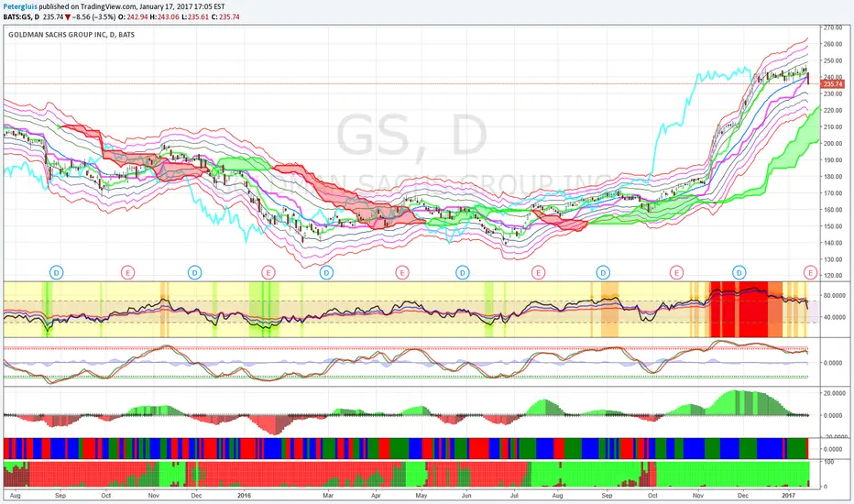
Task: Click the May label on the time axis
Action: click(421, 496)
